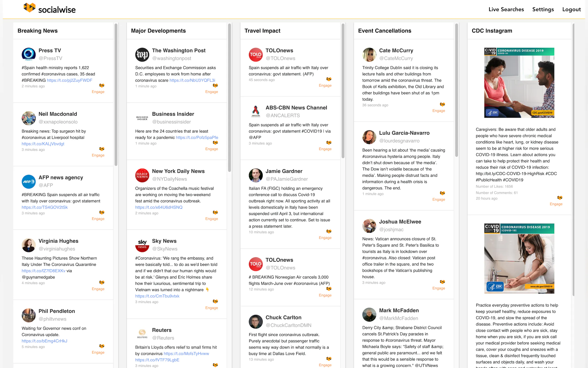Image resolution: width=588 pixels, height=368 pixels.
Task: Click socialwise icon on Lulu Garcia-Navarro post
Action: (x=442, y=193)
